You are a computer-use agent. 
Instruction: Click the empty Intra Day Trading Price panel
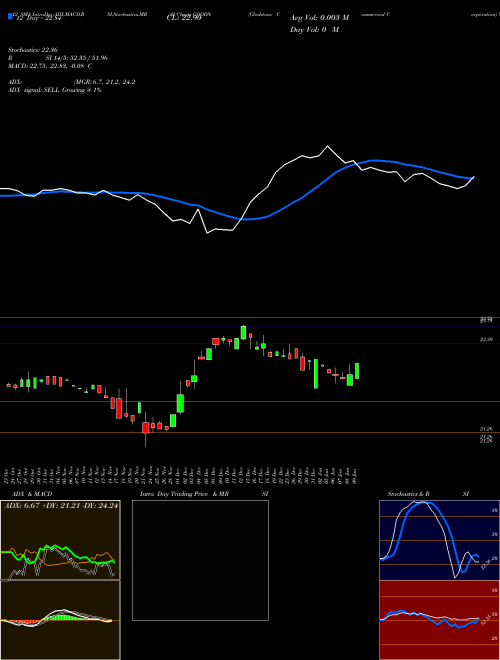point(200,560)
